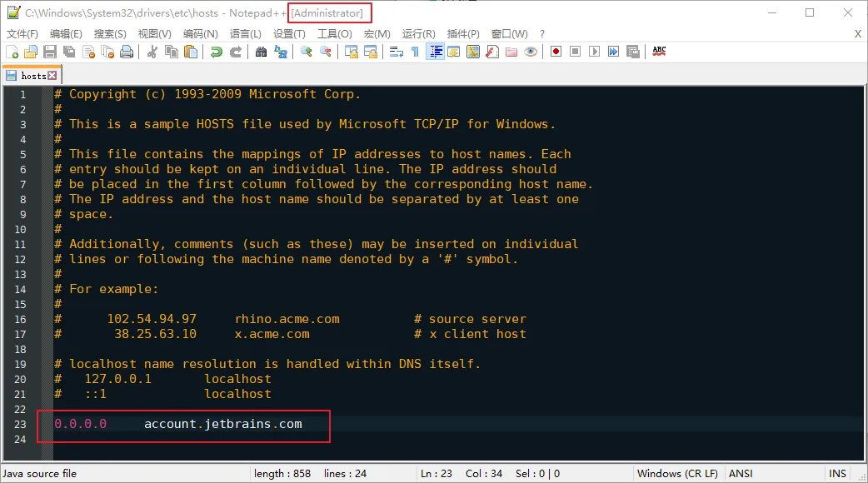Start macro recording with the red record icon
Screen dimensions: 868x483
[x=556, y=52]
